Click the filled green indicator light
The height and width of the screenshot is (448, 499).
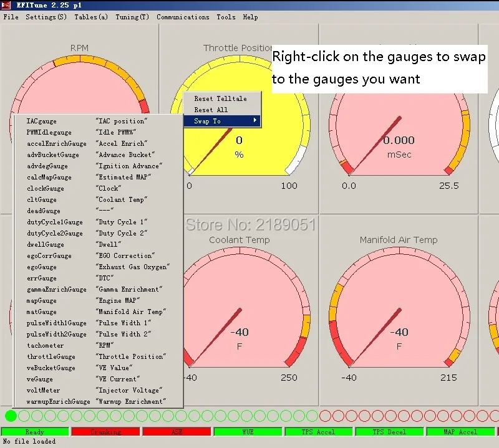pos(11,416)
